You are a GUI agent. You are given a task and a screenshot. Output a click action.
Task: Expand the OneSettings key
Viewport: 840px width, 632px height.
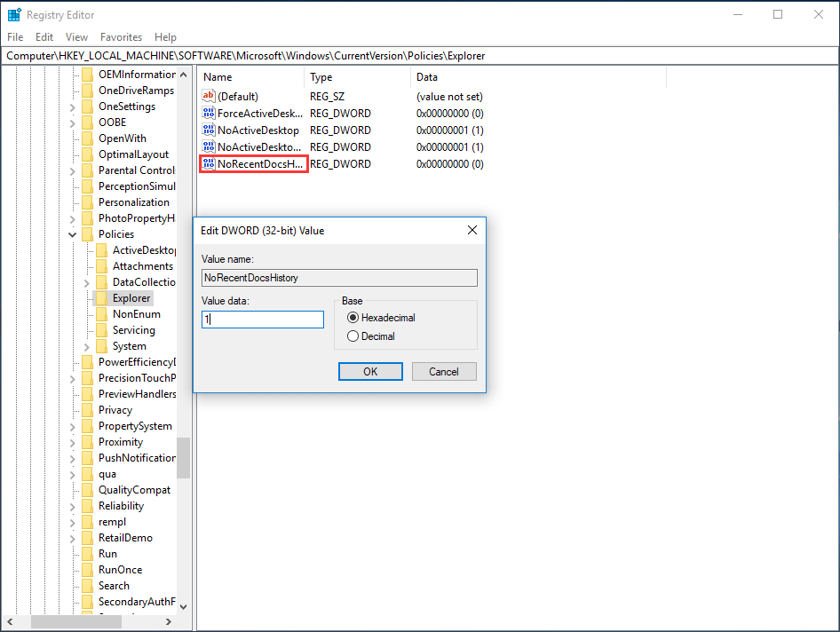tap(72, 107)
